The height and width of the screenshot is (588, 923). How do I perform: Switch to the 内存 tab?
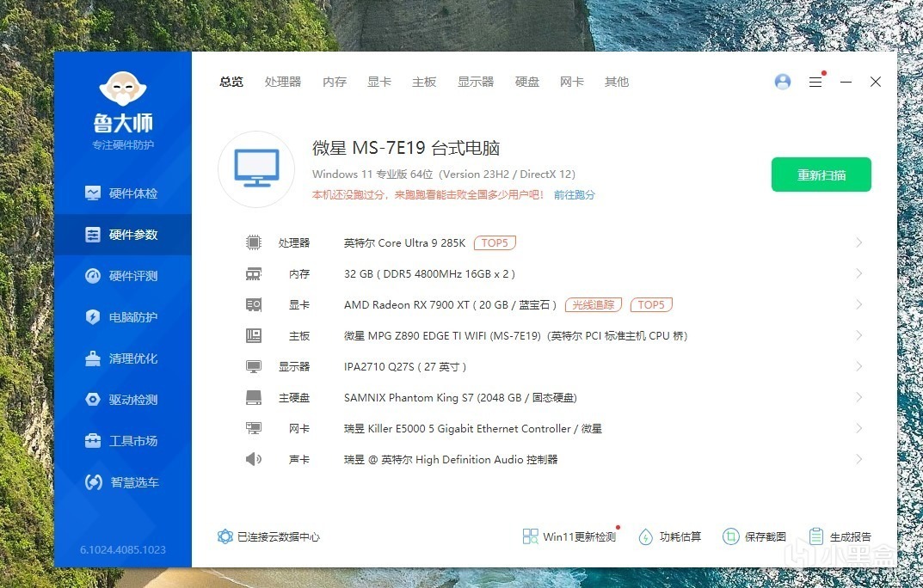click(x=335, y=82)
